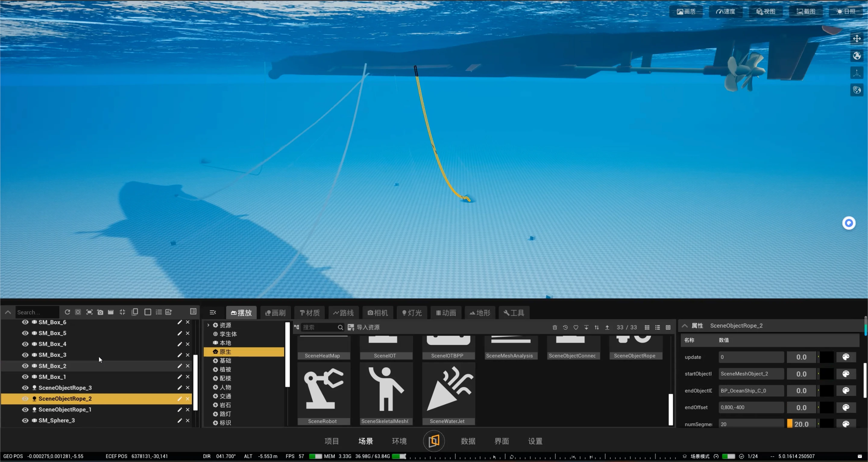Switch to the 材质 tab
This screenshot has width=868, height=462.
(x=310, y=313)
